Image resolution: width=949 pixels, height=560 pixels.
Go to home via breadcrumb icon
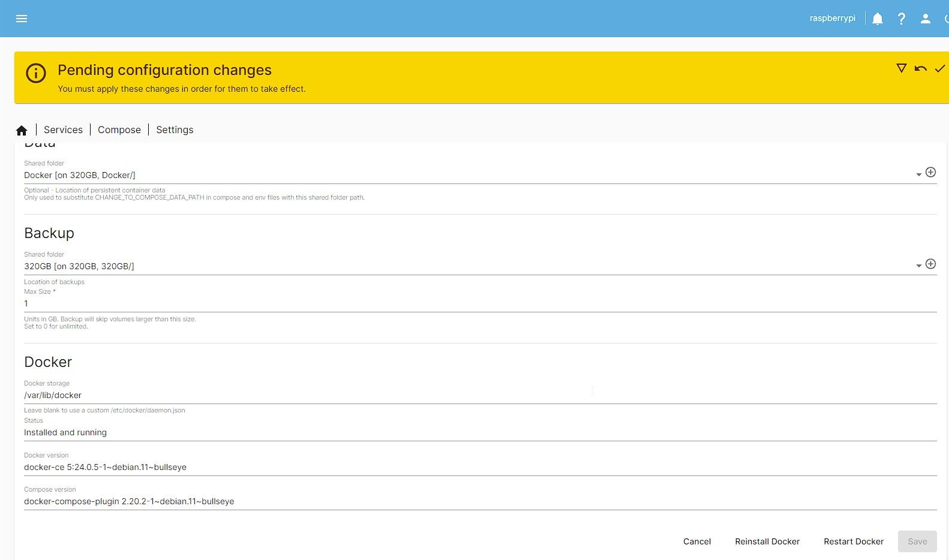click(22, 130)
